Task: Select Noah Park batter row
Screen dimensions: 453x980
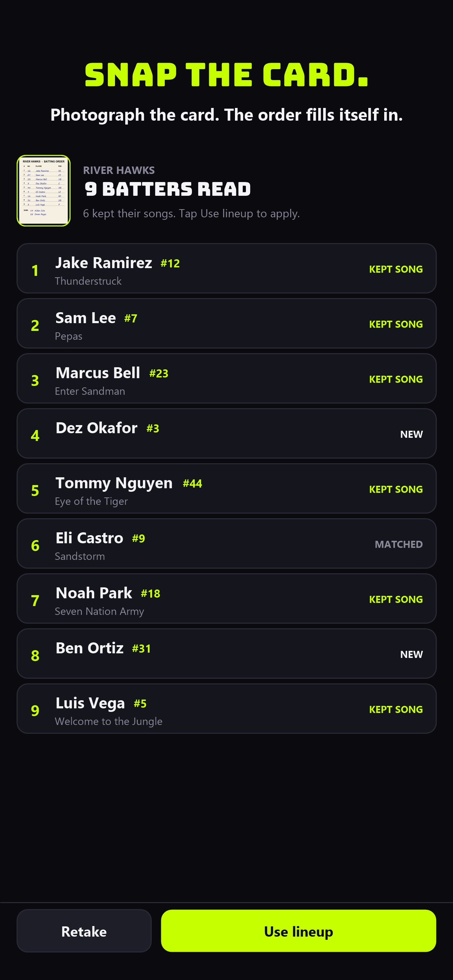Action: (x=226, y=598)
